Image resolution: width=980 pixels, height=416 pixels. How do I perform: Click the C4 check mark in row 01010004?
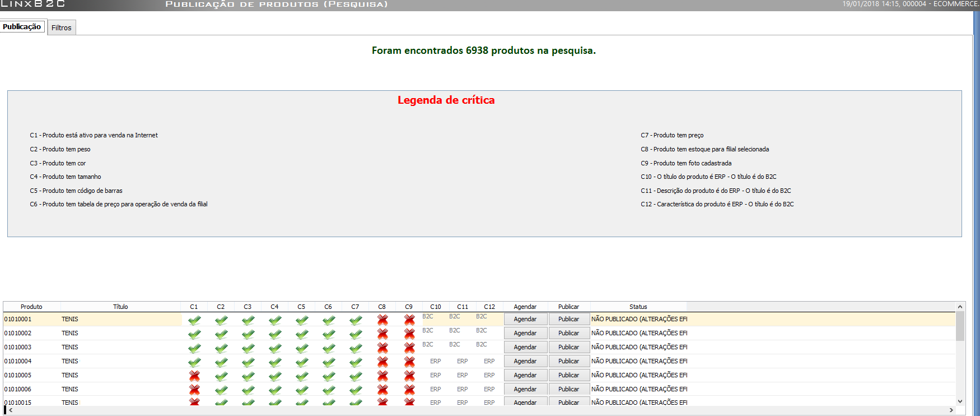(275, 362)
